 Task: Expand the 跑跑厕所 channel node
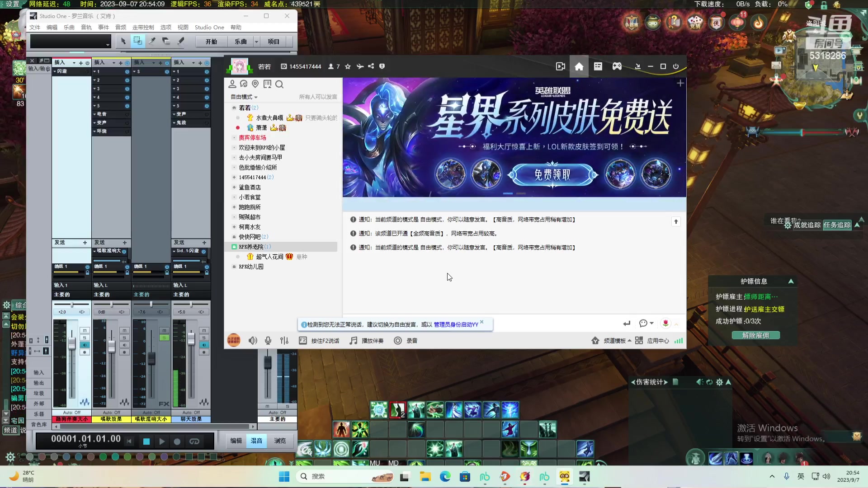[x=234, y=207]
